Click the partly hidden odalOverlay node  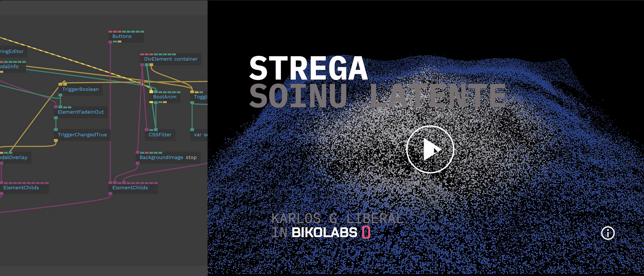tap(15, 157)
